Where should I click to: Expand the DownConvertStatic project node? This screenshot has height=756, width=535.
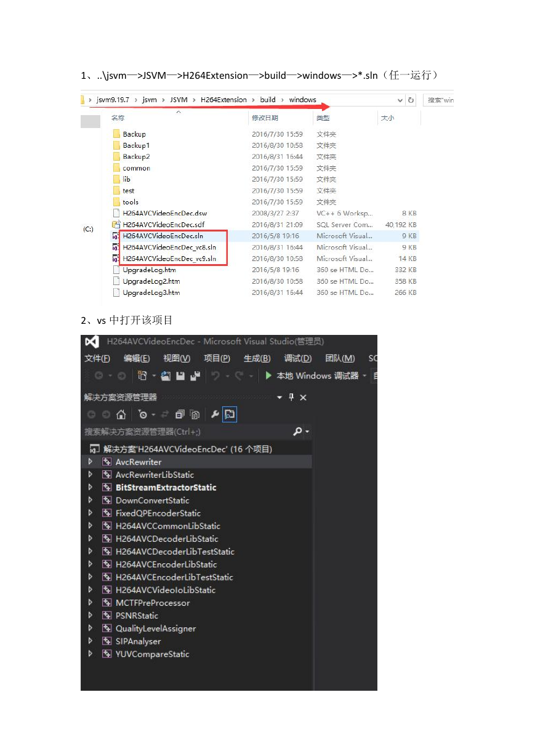point(91,501)
